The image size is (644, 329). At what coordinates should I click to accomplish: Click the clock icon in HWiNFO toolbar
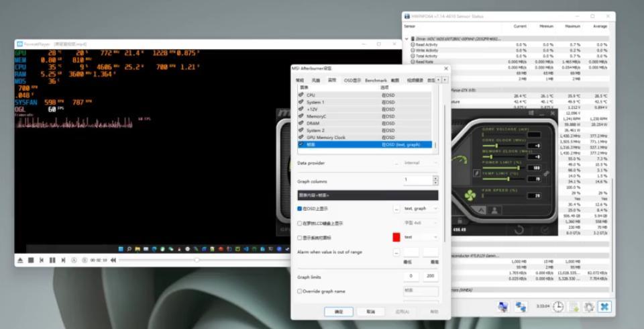[557, 307]
